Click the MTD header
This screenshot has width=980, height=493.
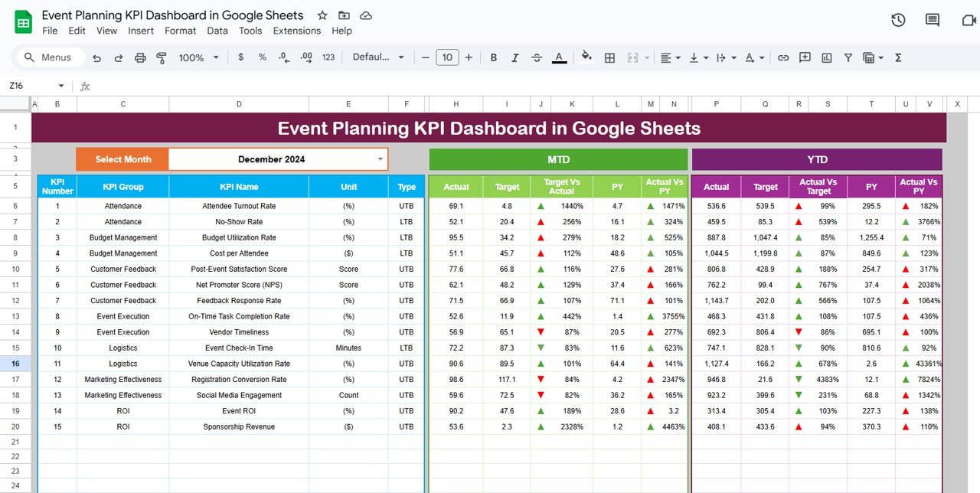click(x=558, y=159)
